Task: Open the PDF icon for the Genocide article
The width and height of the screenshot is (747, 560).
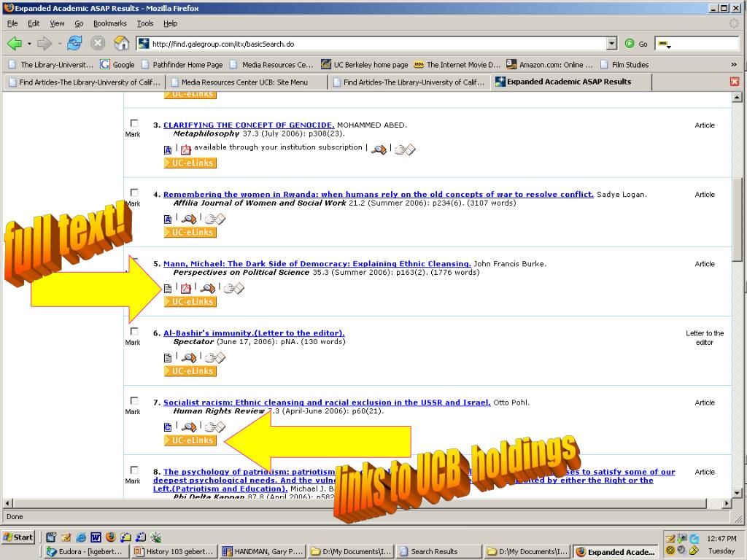Action: 186,149
